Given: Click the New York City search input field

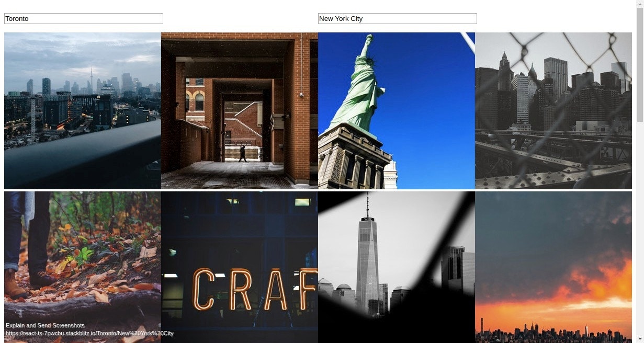Looking at the screenshot, I should [397, 18].
